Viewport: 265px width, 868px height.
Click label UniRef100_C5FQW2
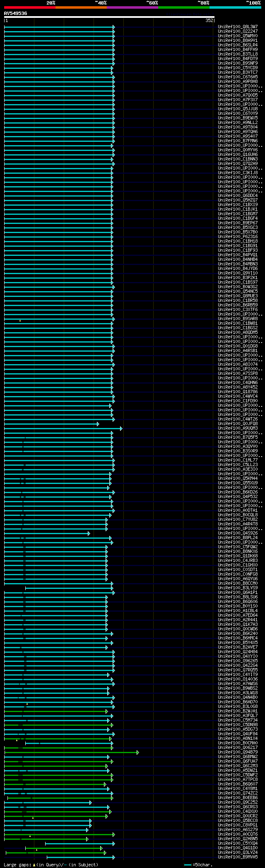coord(238,547)
